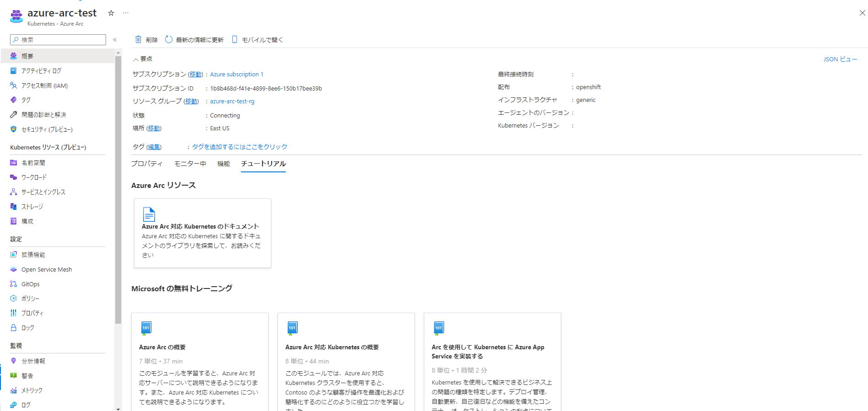Image resolution: width=868 pixels, height=411 pixels.
Task: Open ログ logs icon
Action: coord(14,405)
